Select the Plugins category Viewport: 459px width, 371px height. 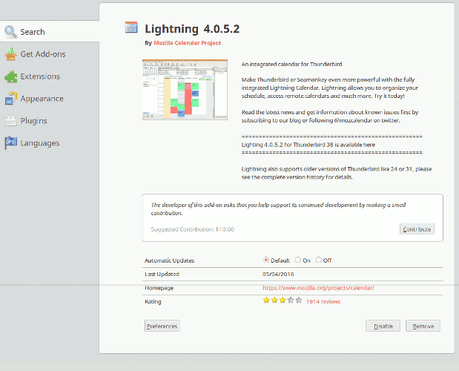tap(50, 121)
